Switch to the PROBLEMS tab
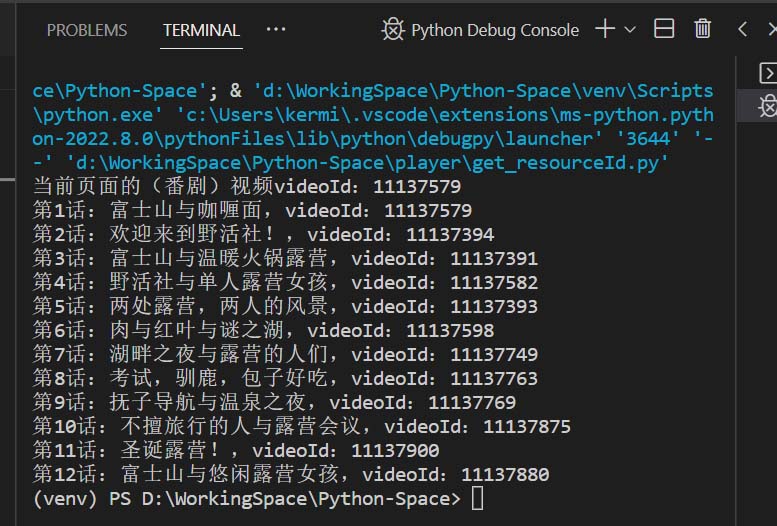This screenshot has height=526, width=777. point(87,30)
